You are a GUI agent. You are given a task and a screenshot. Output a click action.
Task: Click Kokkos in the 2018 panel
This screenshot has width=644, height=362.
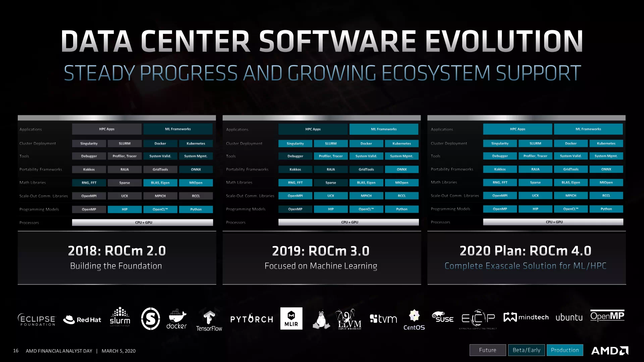tap(89, 170)
